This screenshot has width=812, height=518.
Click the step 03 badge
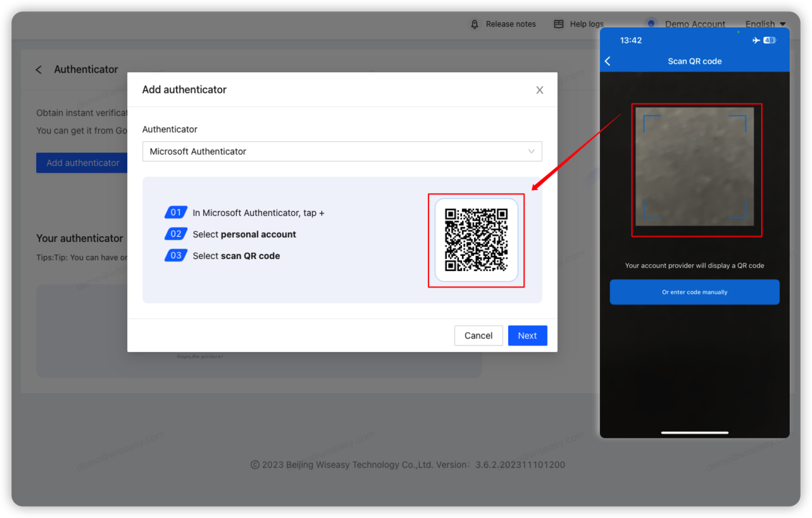pyautogui.click(x=176, y=256)
